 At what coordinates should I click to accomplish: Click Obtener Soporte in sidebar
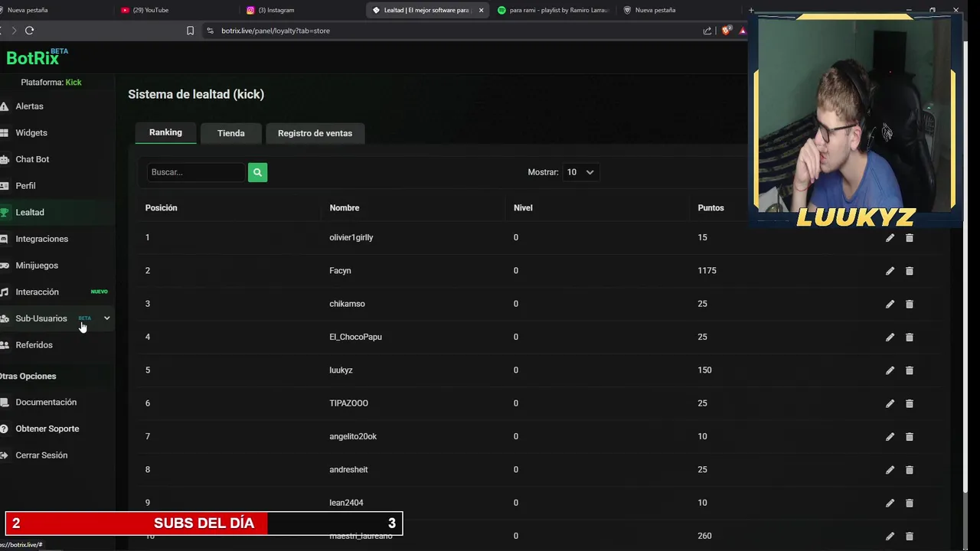point(47,429)
